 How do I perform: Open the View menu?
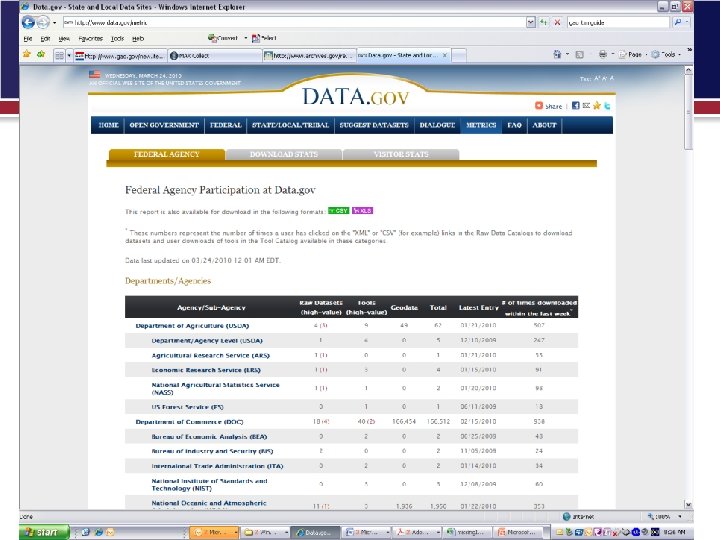pyautogui.click(x=64, y=39)
